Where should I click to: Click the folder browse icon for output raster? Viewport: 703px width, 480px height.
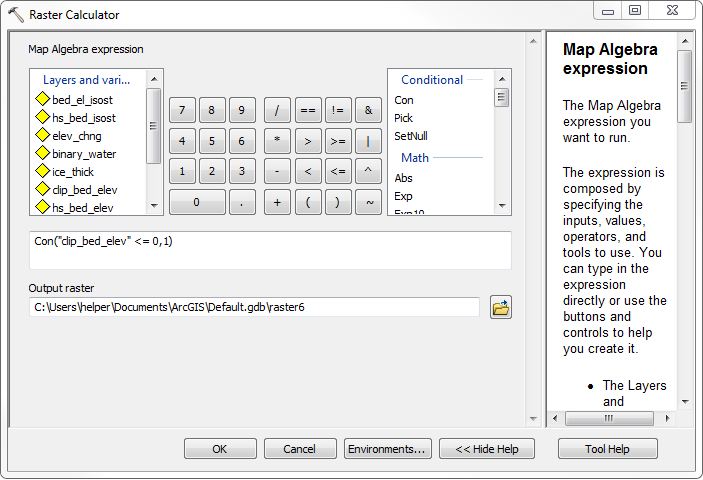tap(501, 308)
